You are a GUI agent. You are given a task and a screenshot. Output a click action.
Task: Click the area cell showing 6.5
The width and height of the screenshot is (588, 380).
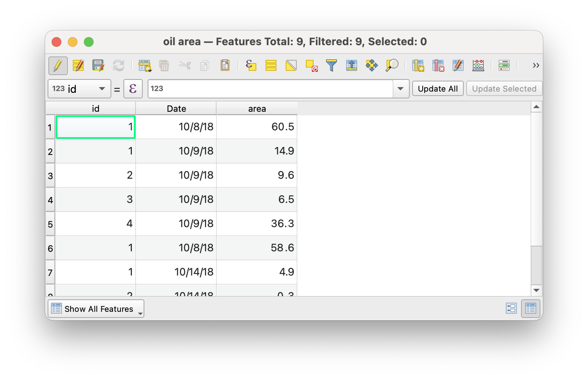coord(257,200)
